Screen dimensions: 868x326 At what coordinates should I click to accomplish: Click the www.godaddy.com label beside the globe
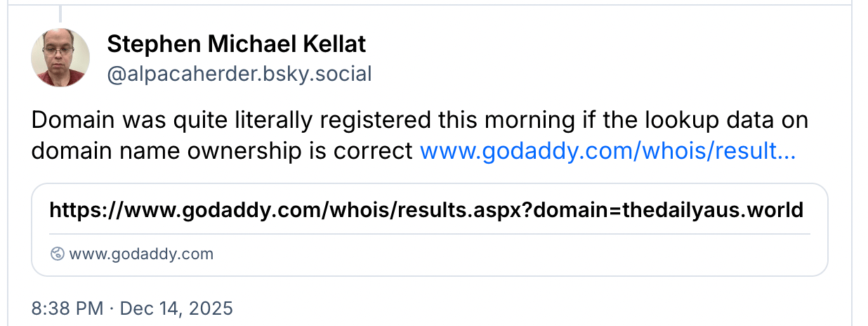click(141, 254)
